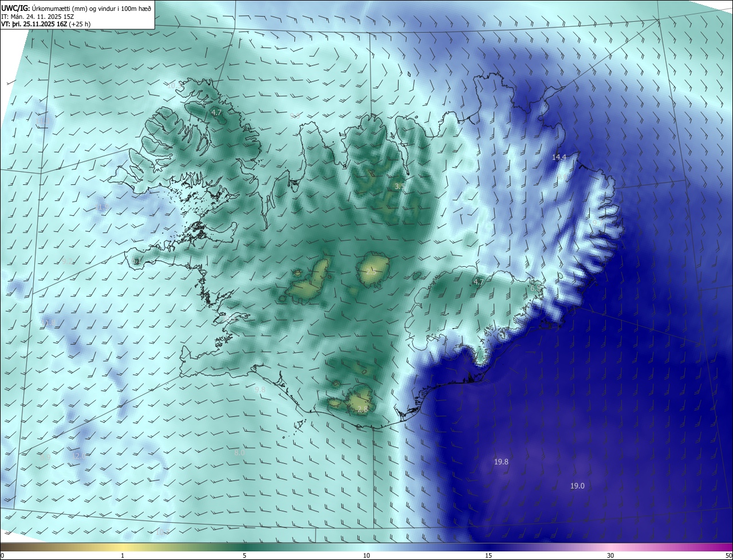
Task: Click the colorbar tick label 50
Action: click(728, 555)
